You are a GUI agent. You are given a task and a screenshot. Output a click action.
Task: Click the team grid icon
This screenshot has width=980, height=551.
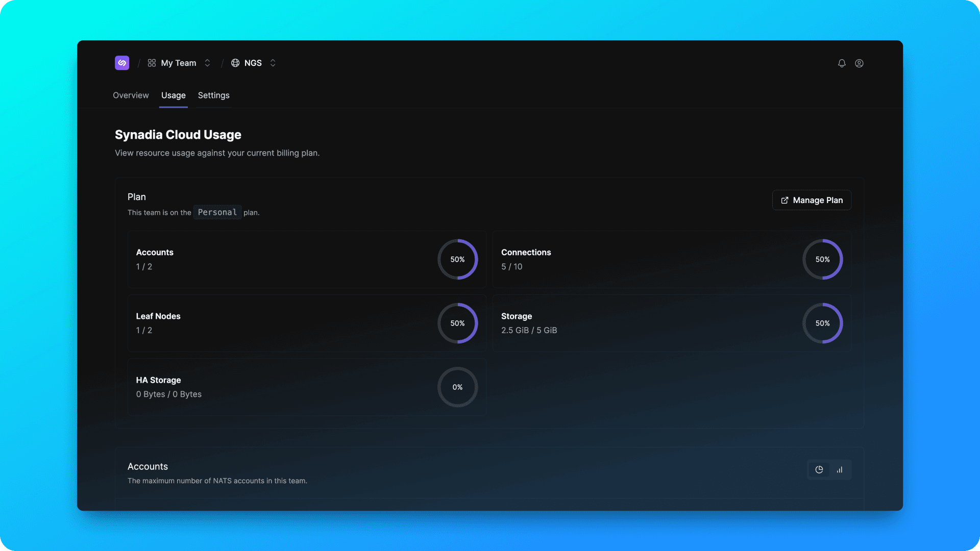(152, 63)
